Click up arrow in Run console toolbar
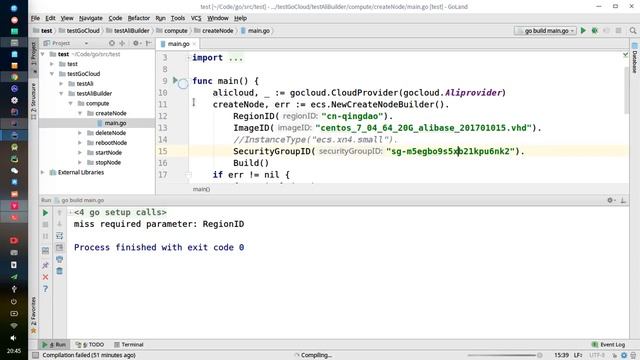Viewport: 640px width, 360px height. pyautogui.click(x=60, y=213)
